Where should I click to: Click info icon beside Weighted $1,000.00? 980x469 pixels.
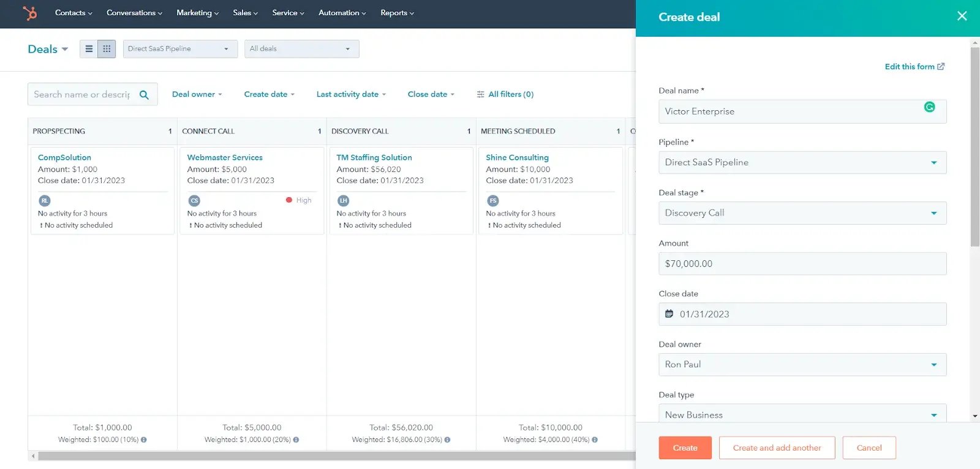coord(296,440)
